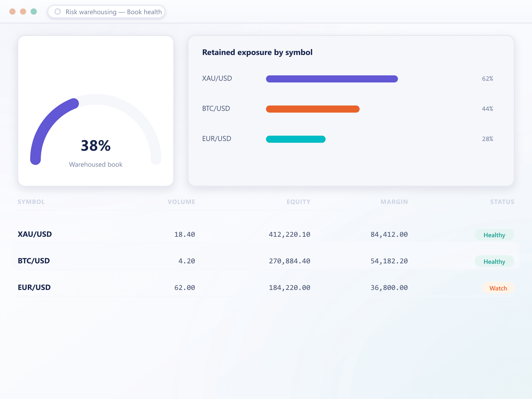
Task: Select the BTC/USD symbol in the table
Action: (34, 261)
